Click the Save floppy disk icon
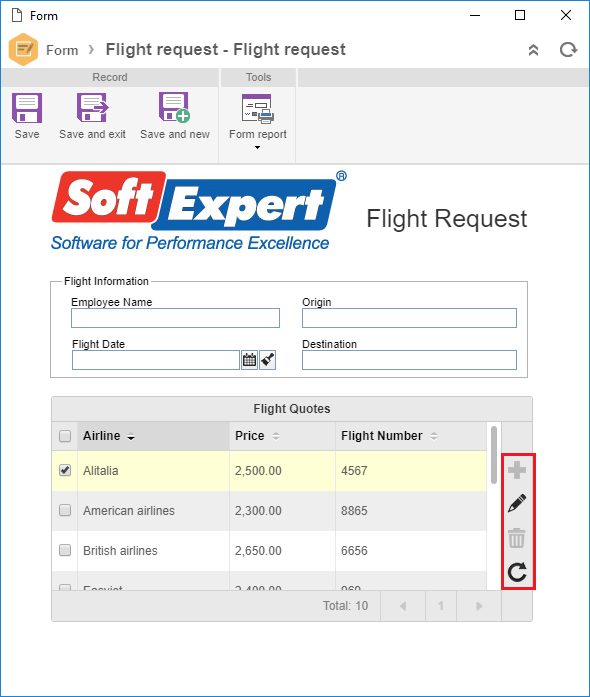The width and height of the screenshot is (590, 697). [x=27, y=108]
